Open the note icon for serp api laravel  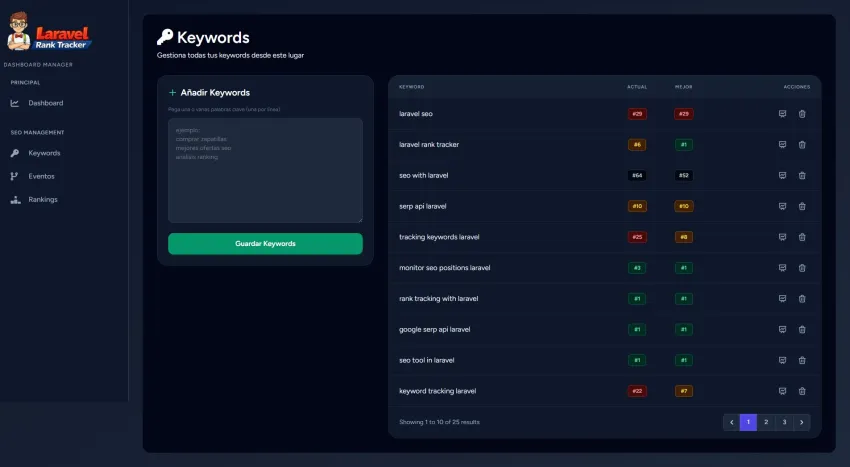tap(782, 206)
